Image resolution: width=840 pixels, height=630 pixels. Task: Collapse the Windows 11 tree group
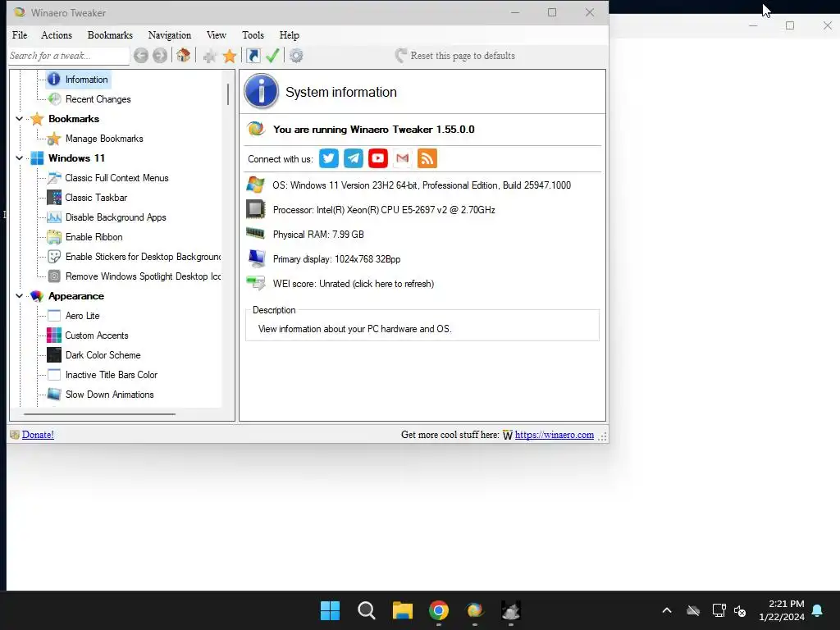pyautogui.click(x=20, y=158)
